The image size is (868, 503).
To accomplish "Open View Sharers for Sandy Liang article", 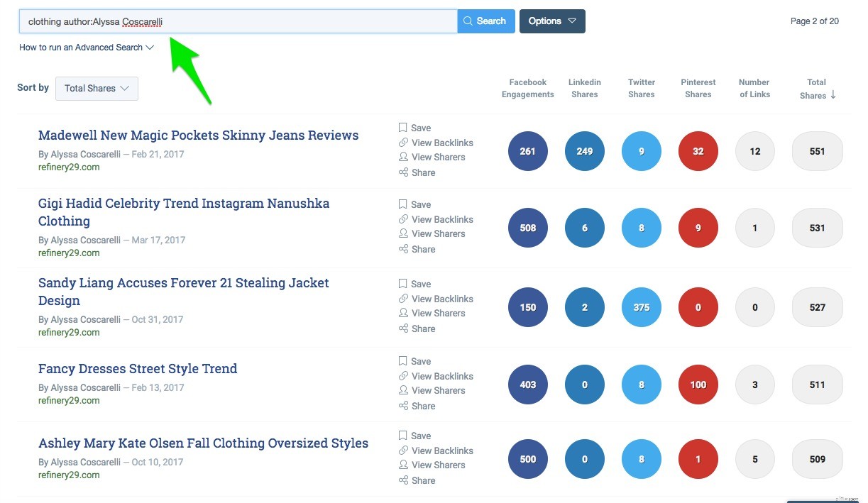I will (438, 313).
